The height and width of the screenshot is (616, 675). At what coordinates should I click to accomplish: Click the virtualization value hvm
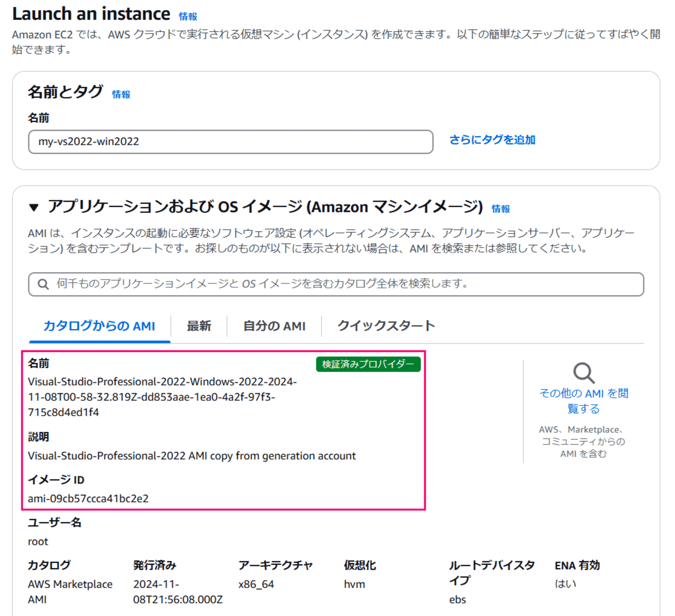coord(354,584)
